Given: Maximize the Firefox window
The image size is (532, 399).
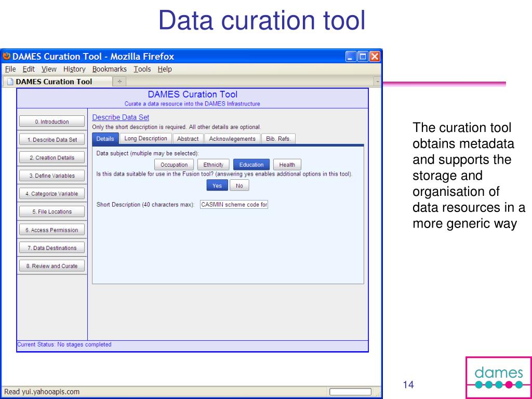Looking at the screenshot, I should pos(363,56).
